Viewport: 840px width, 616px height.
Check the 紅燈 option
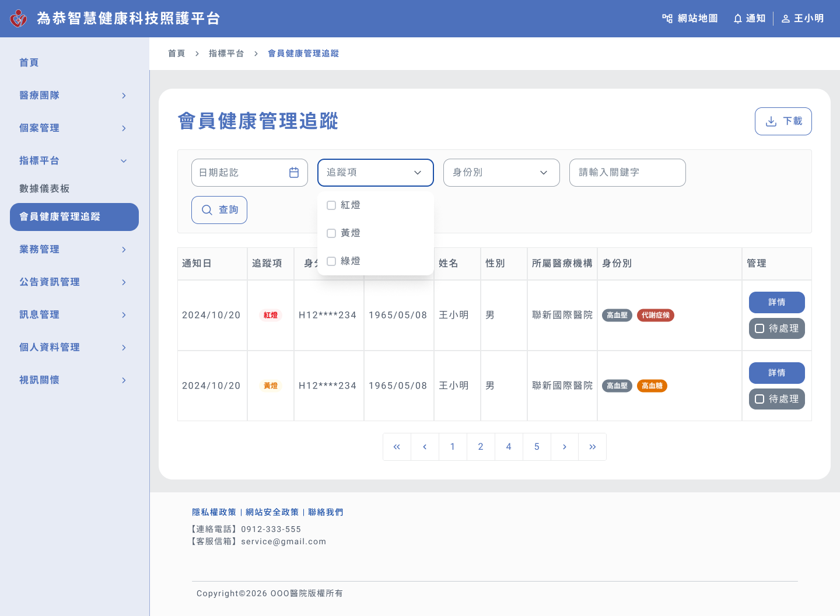pos(331,205)
